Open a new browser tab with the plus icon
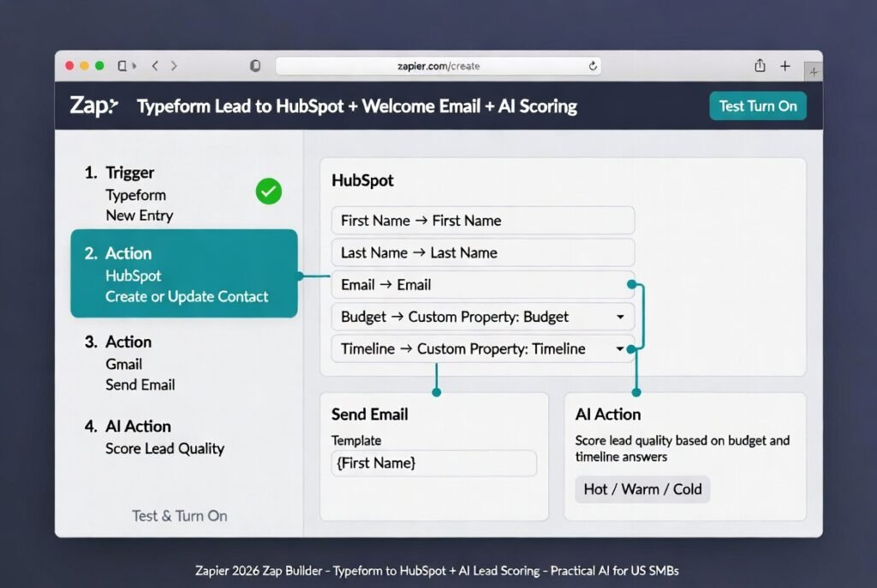Screen dimensions: 877x588 coord(785,65)
